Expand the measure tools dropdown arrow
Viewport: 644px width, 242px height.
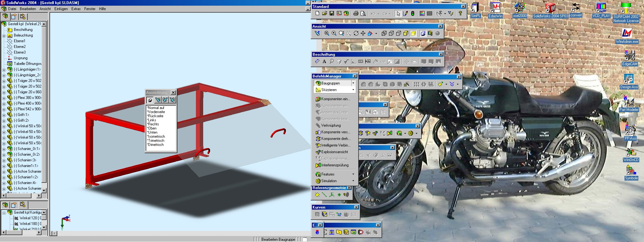[445, 13]
